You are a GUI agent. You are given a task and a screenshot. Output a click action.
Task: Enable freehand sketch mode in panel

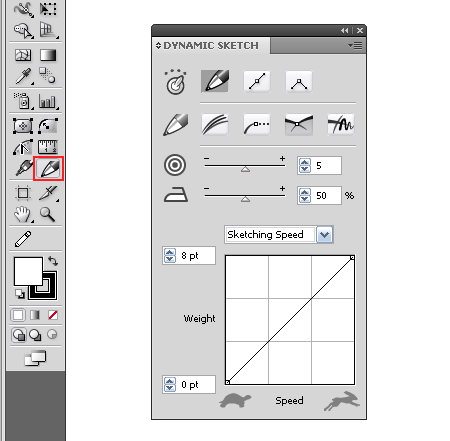pos(215,81)
